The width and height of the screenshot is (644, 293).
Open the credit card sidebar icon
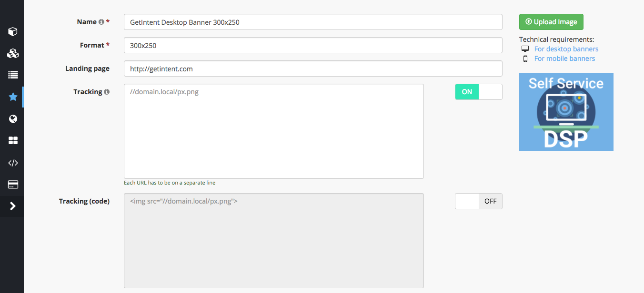point(13,185)
